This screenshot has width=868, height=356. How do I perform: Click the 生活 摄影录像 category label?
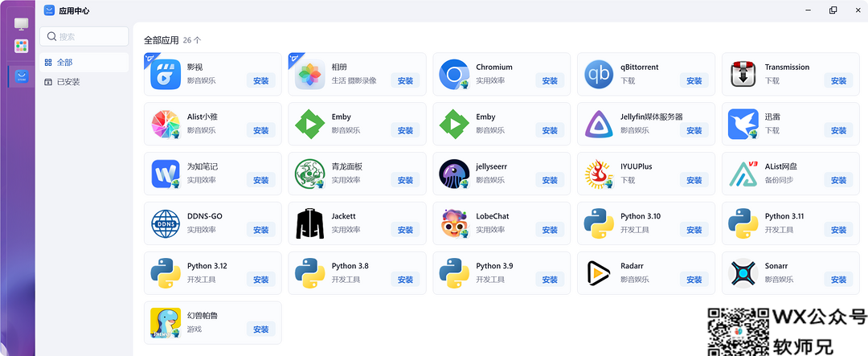point(354,81)
